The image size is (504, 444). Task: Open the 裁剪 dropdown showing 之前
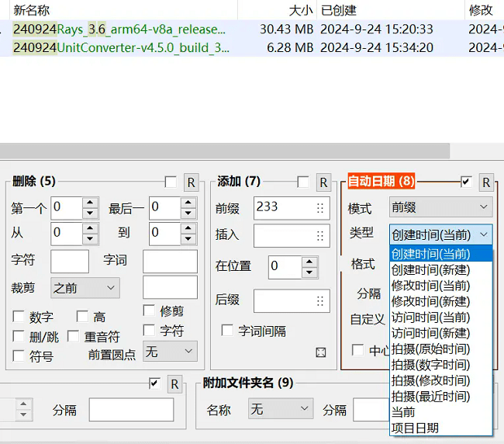85,288
